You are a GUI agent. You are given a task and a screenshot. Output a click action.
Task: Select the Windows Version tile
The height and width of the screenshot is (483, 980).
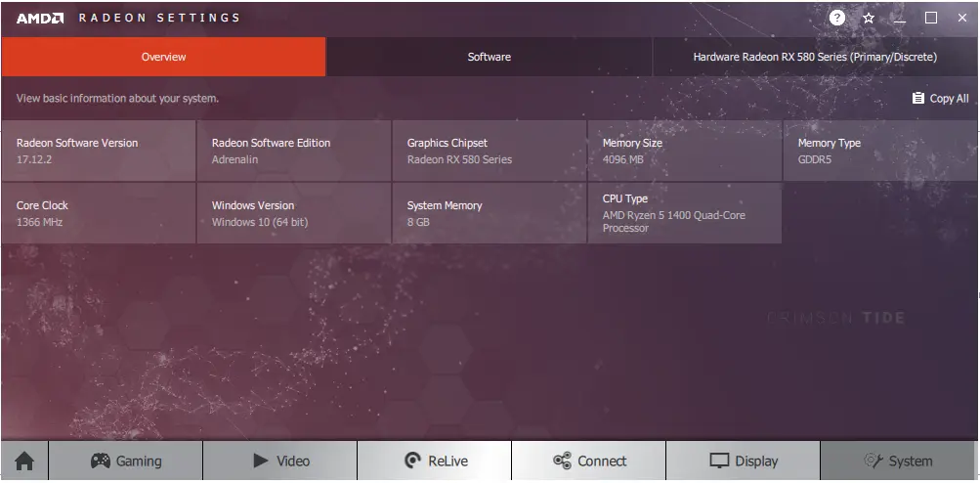[x=294, y=213]
